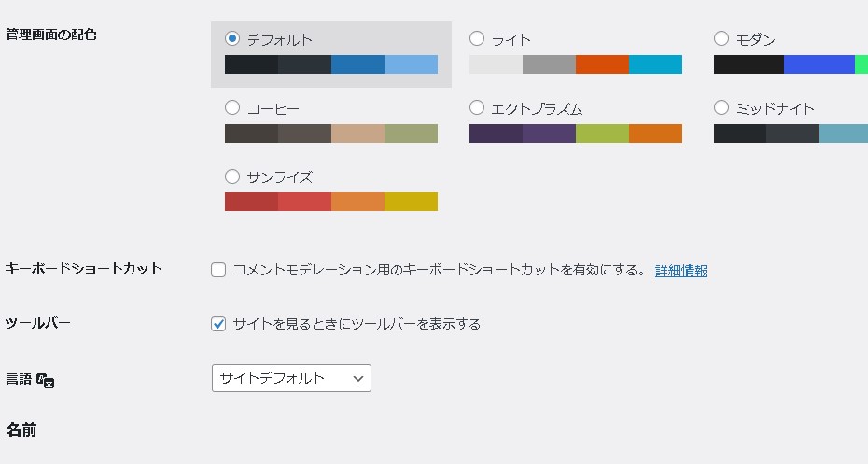The width and height of the screenshot is (868, 464).
Task: Select the コーヒー color scheme option
Action: coord(232,107)
